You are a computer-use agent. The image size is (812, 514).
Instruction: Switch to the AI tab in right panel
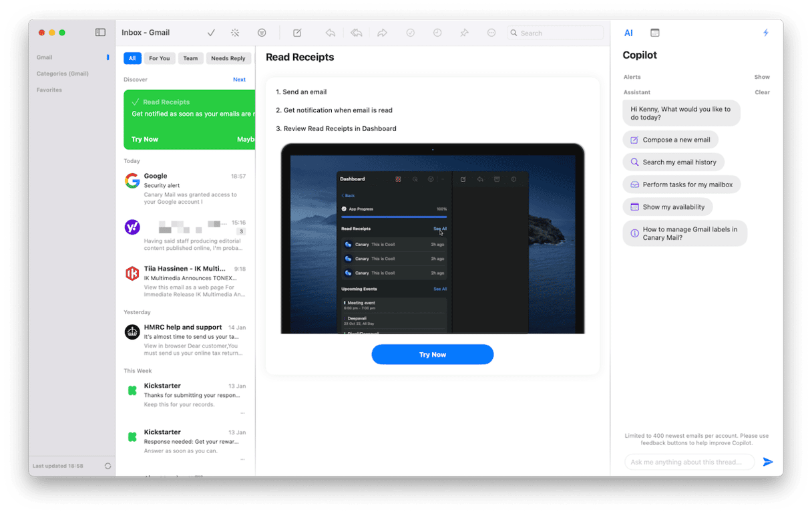click(x=628, y=33)
